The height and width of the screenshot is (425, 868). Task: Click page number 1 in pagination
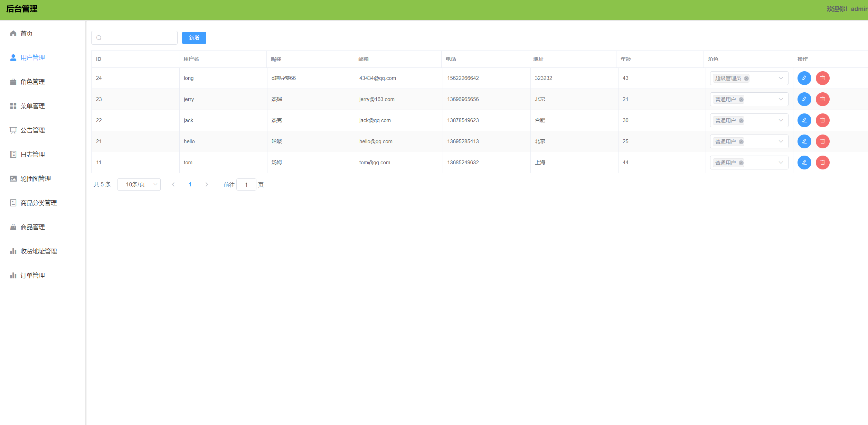click(190, 185)
